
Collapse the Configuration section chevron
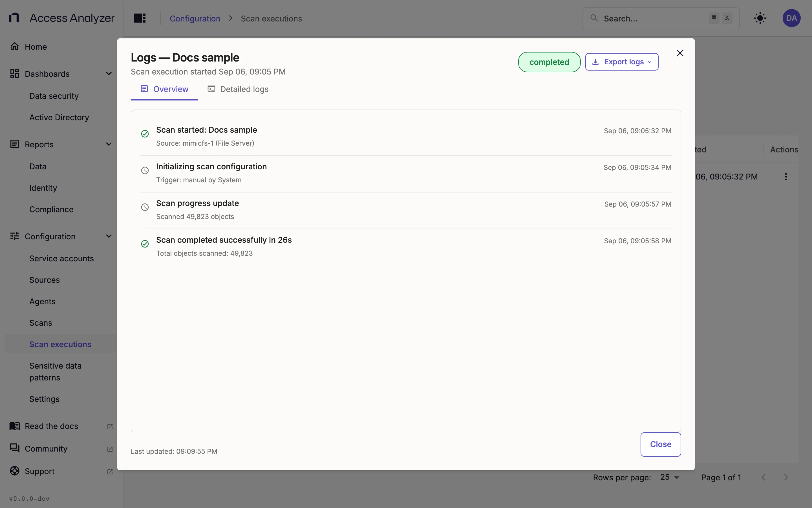pyautogui.click(x=109, y=236)
